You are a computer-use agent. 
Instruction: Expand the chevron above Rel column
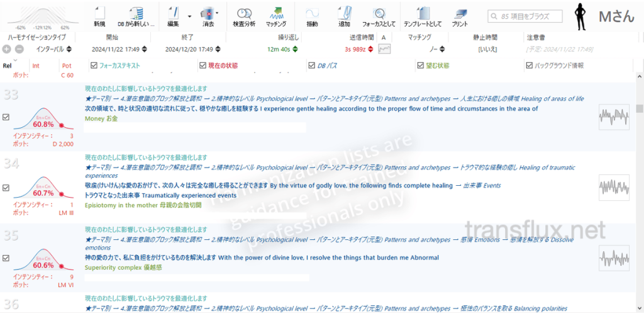(x=15, y=60)
